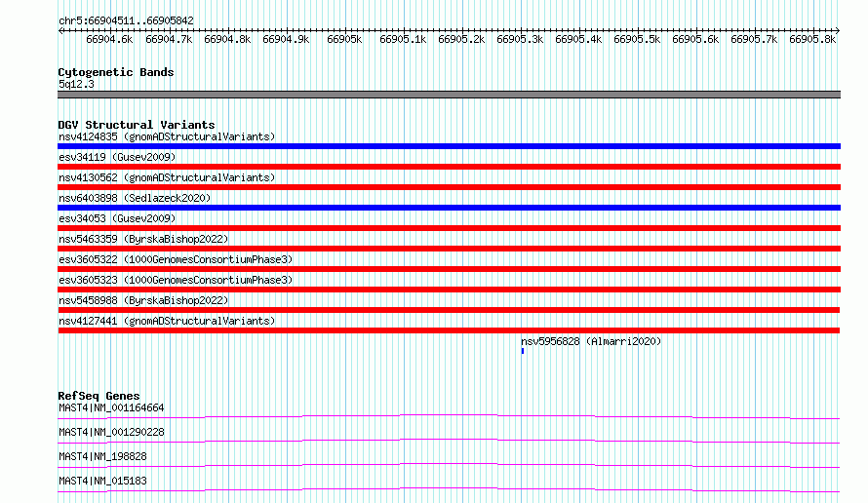The image size is (868, 503).
Task: Open variant esv3605323 (1000GenomesConsortiumPhase3) label
Action: point(176,280)
